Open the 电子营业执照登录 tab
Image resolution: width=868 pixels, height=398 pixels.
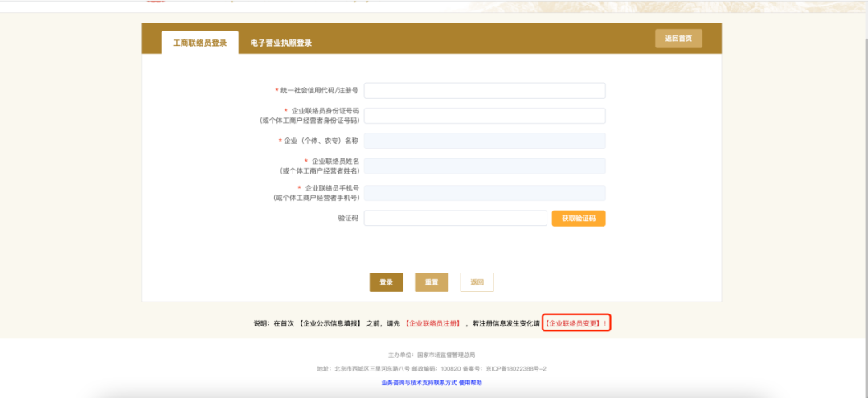[280, 43]
